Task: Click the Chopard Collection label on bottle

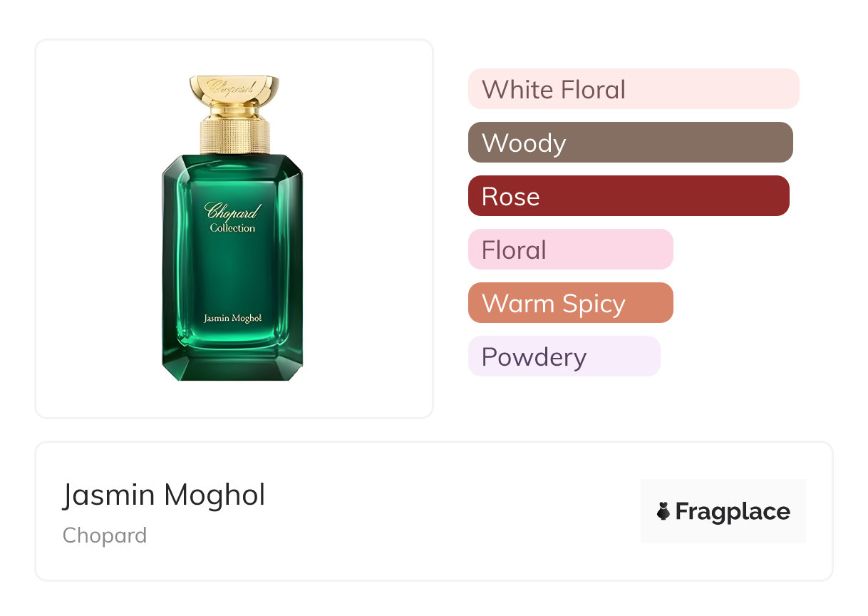Action: click(x=232, y=217)
